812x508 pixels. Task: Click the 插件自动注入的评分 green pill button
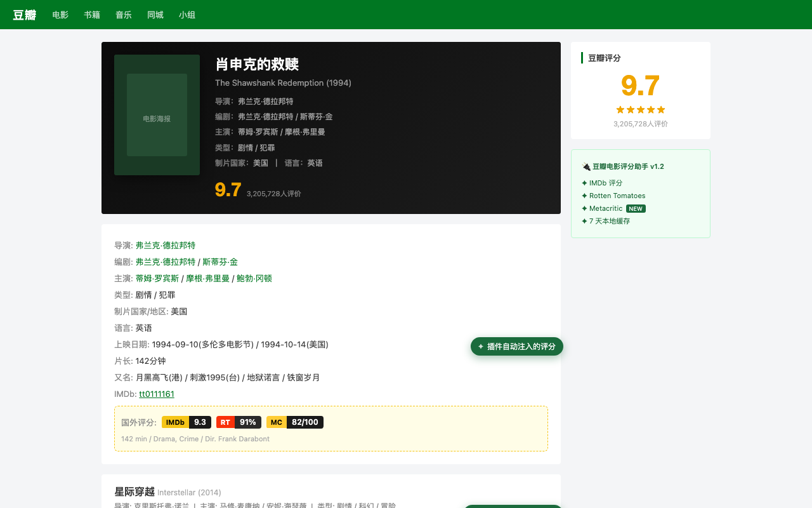(x=517, y=346)
